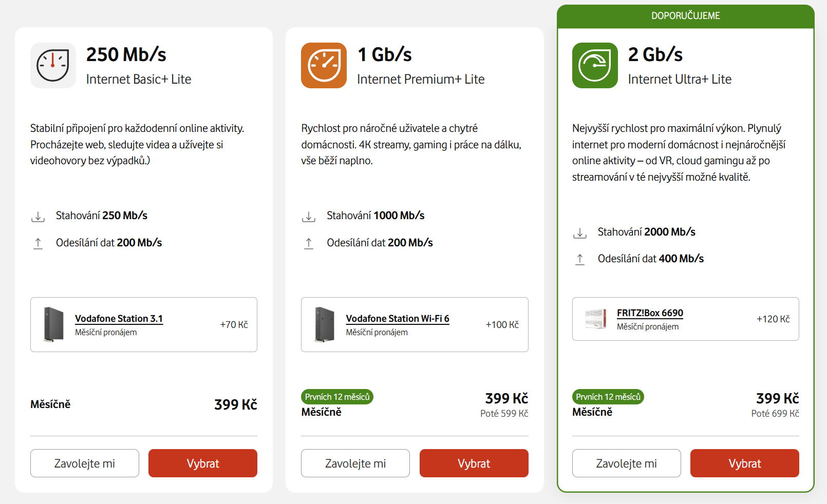This screenshot has width=827, height=504.
Task: Click download icon next to Stahování 2000 Mb/s
Action: 580,233
